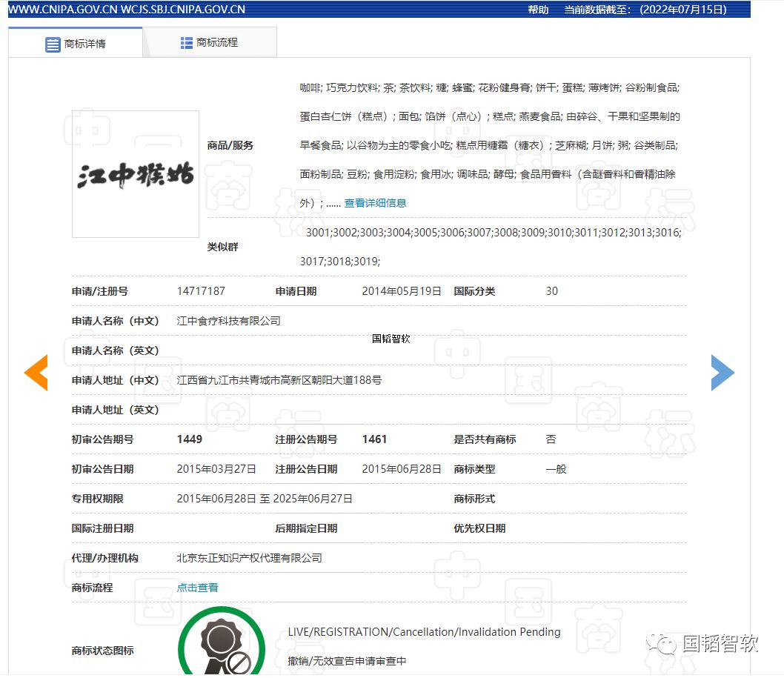
Task: Select the 商品/服务 field label
Action: click(230, 145)
